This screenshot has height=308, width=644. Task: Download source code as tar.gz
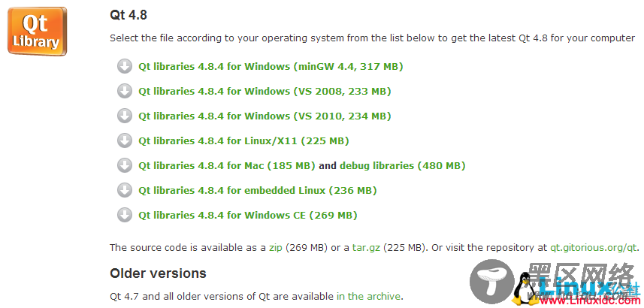(x=366, y=248)
